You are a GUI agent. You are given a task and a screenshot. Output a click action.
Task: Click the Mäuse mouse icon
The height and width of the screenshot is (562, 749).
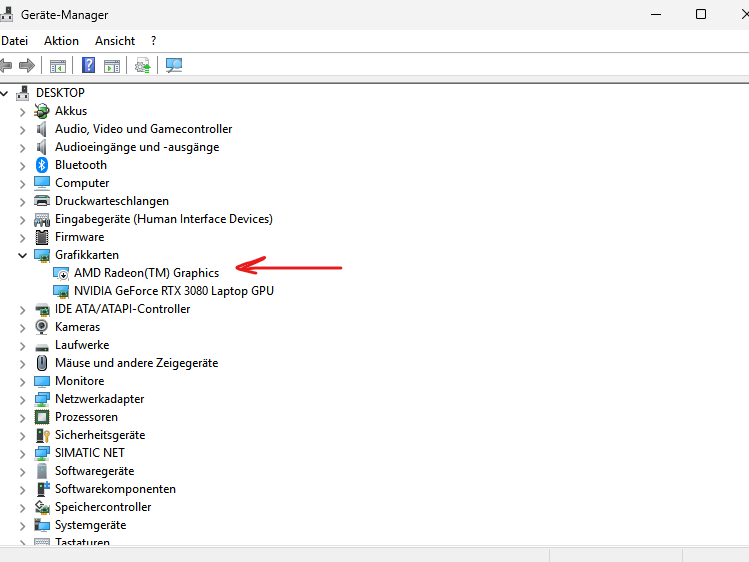point(42,363)
